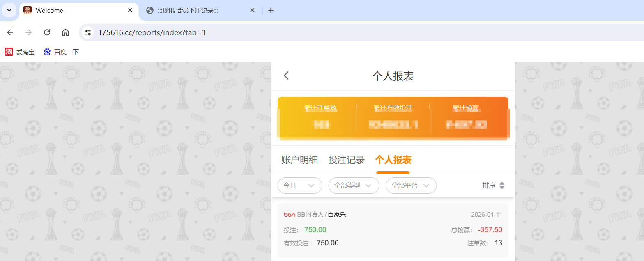The image size is (644, 261).
Task: Open the 百度一下 bookmark
Action: click(x=61, y=52)
